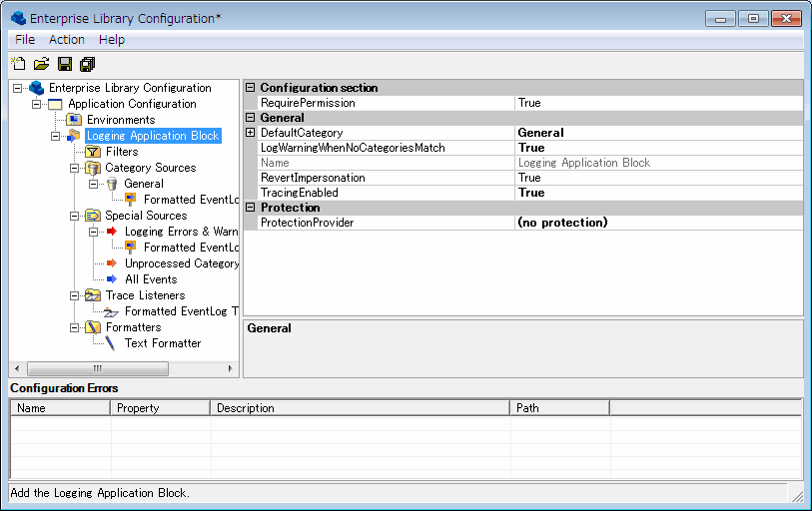This screenshot has width=812, height=511.
Task: Click the New Application toolbar icon
Action: (x=18, y=65)
